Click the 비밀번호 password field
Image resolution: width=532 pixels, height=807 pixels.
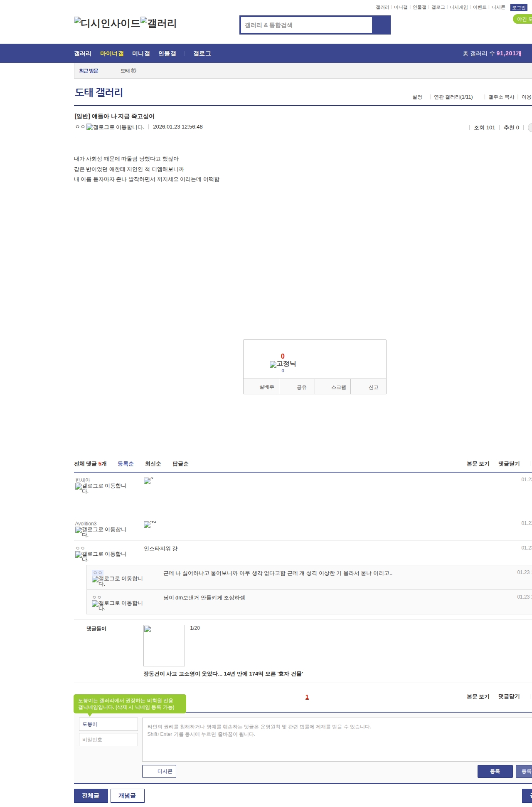108,740
